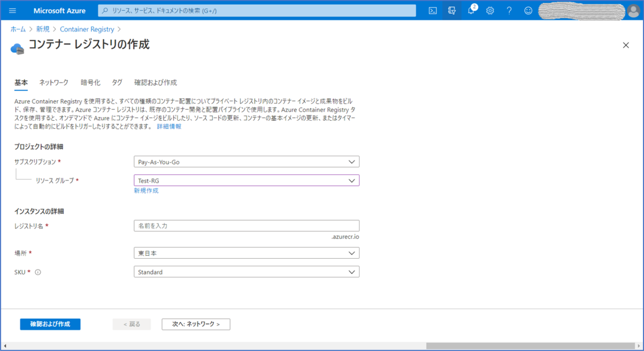
Task: Click 新規作成 link under resource group
Action: (146, 191)
